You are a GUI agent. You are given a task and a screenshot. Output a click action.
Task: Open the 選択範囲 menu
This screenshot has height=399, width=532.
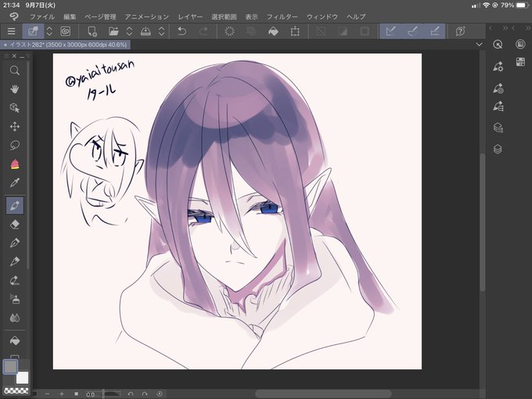tap(224, 17)
